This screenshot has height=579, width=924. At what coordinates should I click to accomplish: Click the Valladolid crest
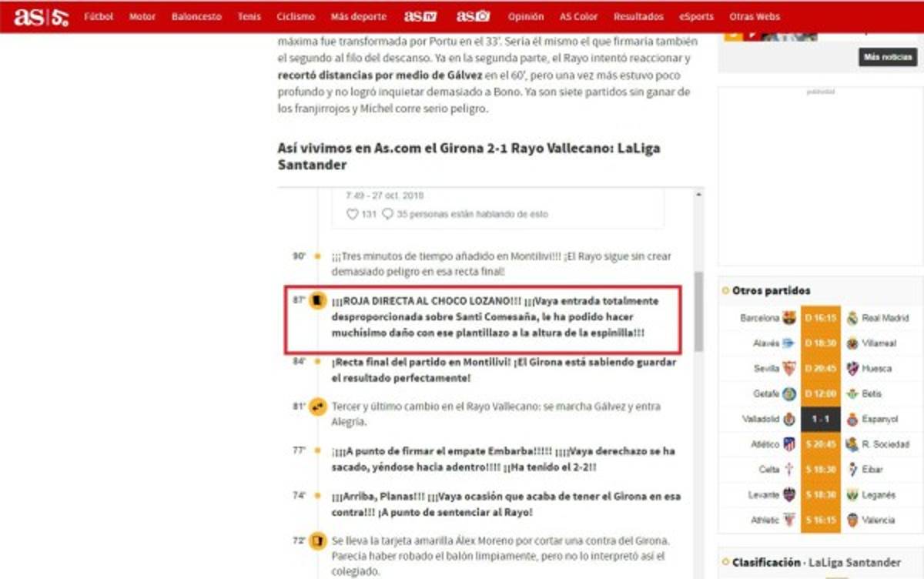pyautogui.click(x=787, y=420)
